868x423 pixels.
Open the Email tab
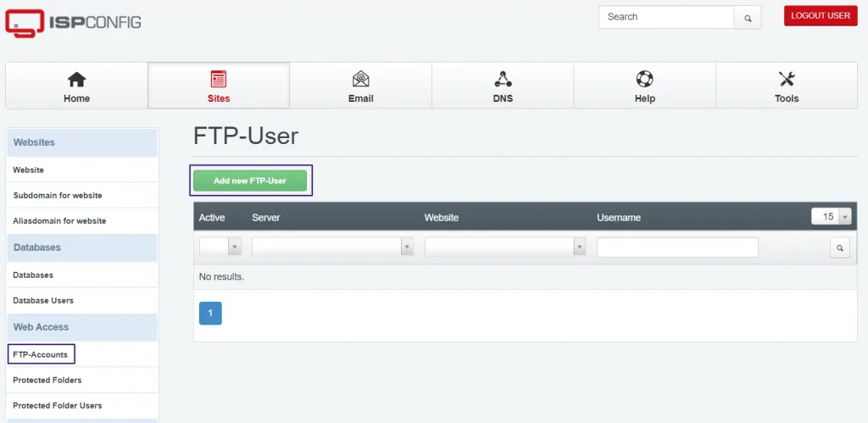click(x=361, y=86)
